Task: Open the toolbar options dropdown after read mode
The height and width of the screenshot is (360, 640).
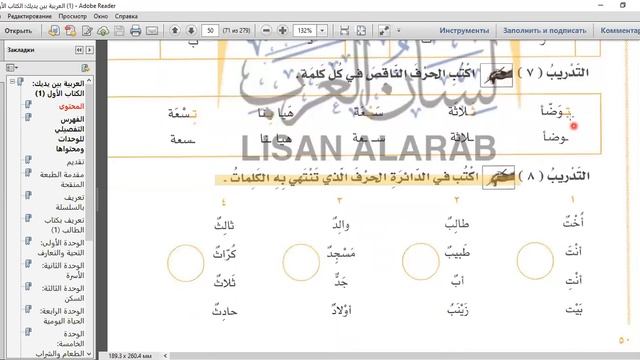Action: [398, 31]
